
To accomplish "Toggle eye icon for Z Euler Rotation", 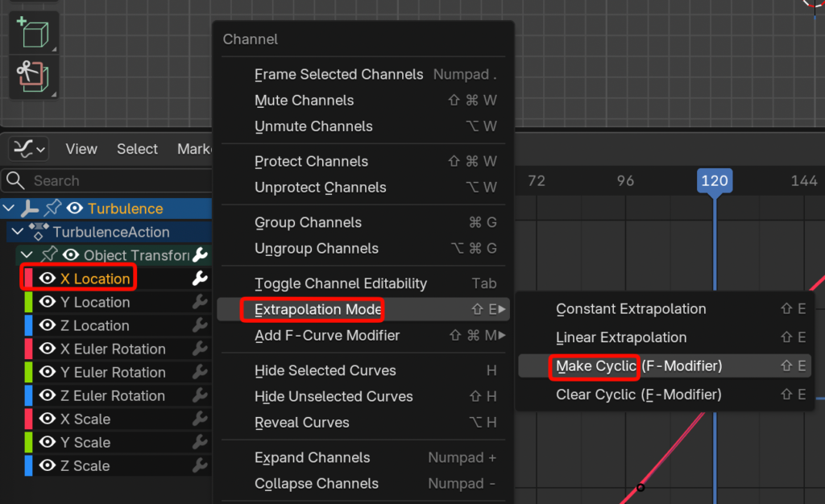I will pyautogui.click(x=48, y=395).
